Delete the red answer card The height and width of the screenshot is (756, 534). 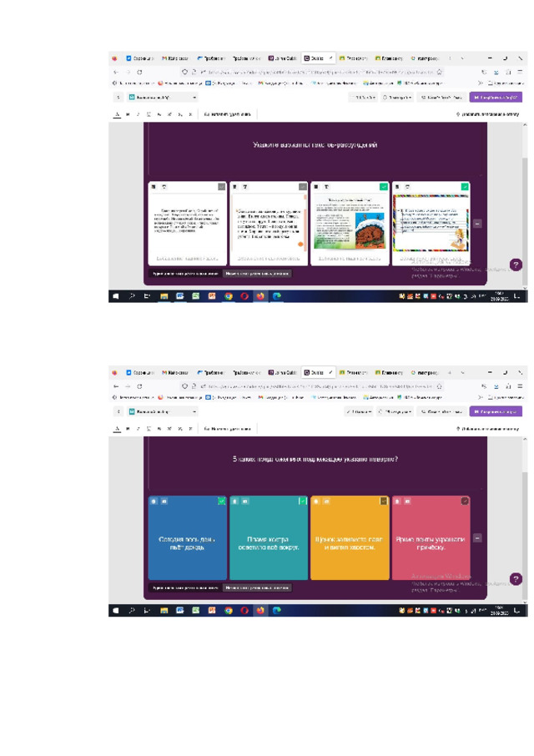(x=397, y=501)
